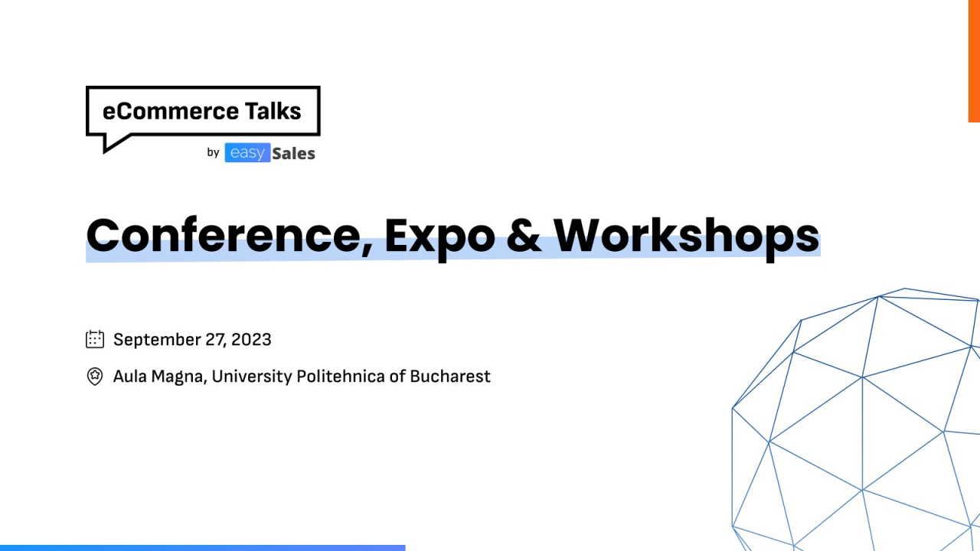
Task: Click the location pin icon
Action: 95,377
